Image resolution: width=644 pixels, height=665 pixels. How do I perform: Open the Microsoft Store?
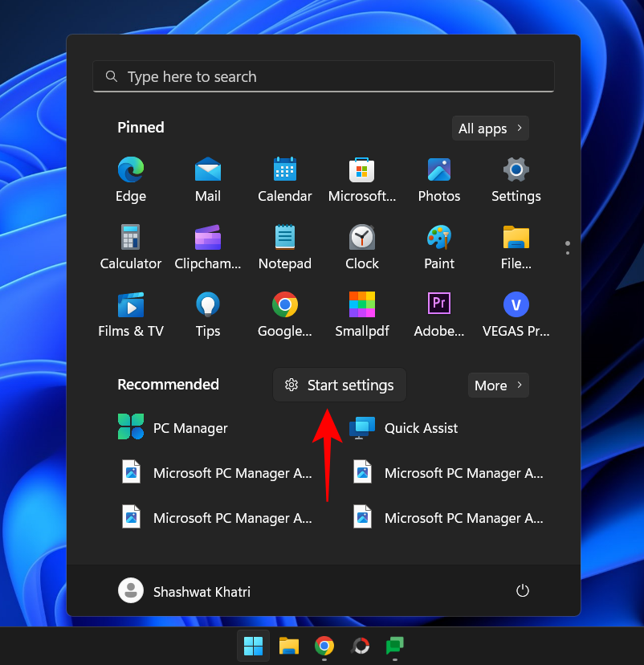point(361,178)
